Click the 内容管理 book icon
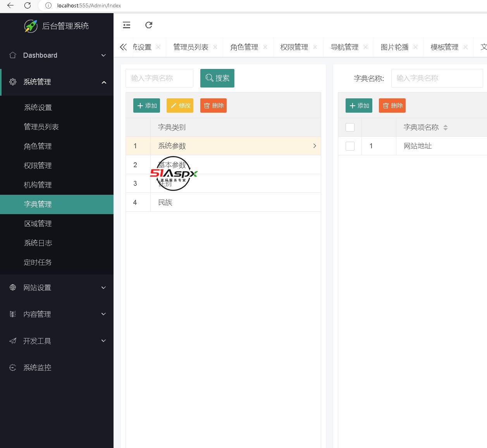The image size is (487, 448). 13,314
